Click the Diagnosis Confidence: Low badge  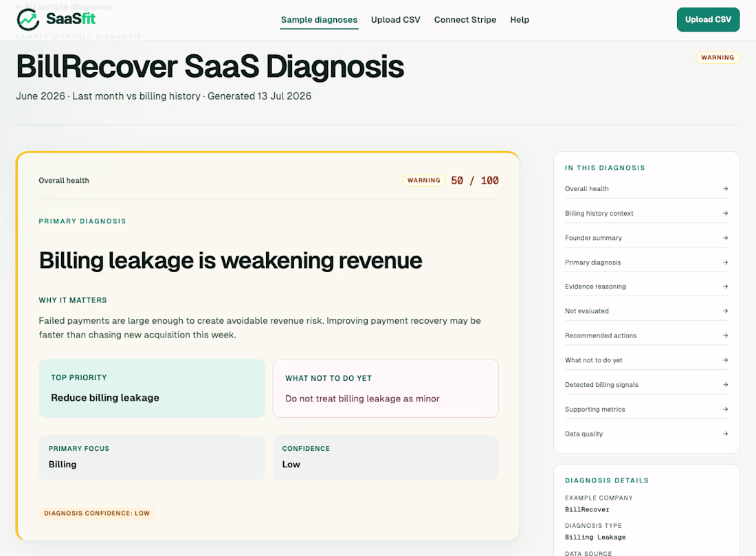(97, 513)
